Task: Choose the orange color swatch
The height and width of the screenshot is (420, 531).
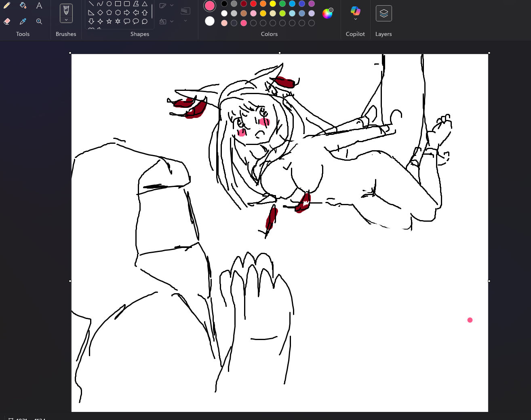Action: point(263,4)
